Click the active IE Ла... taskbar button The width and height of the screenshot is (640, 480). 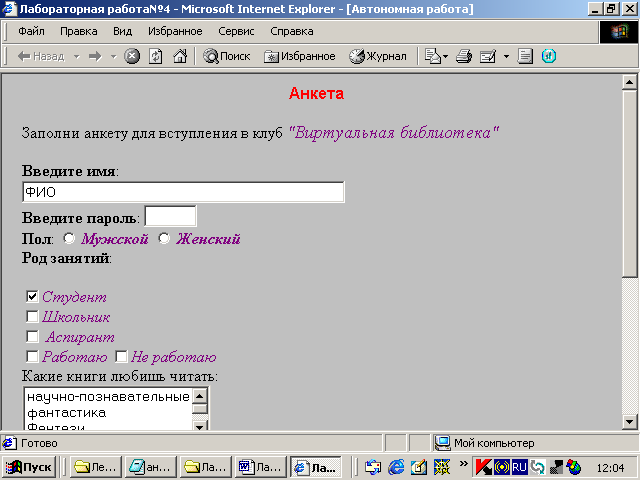pyautogui.click(x=316, y=467)
